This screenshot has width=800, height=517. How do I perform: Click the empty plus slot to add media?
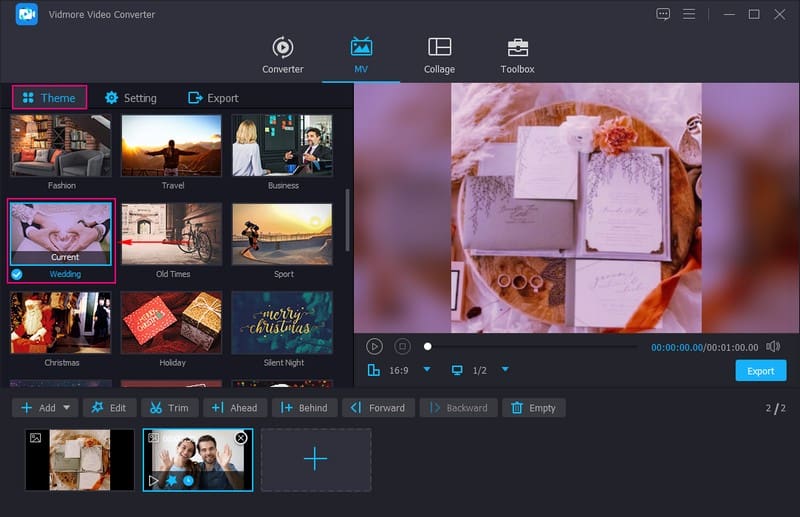pyautogui.click(x=315, y=459)
